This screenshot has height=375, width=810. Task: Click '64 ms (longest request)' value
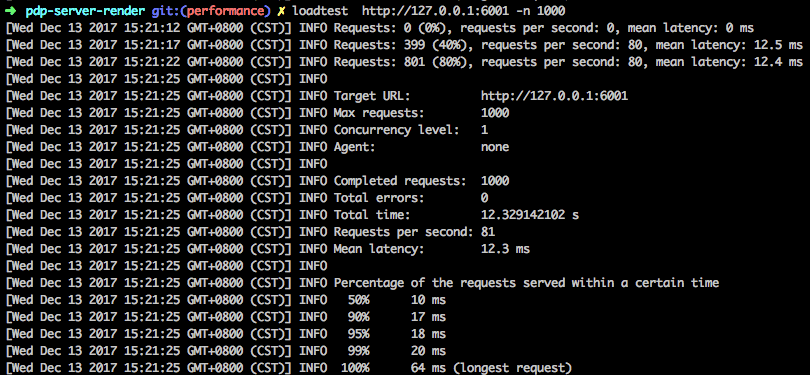pos(491,368)
